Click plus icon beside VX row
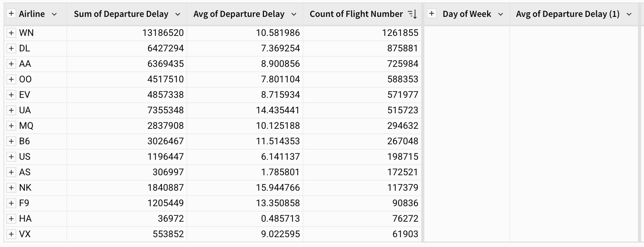 11,234
